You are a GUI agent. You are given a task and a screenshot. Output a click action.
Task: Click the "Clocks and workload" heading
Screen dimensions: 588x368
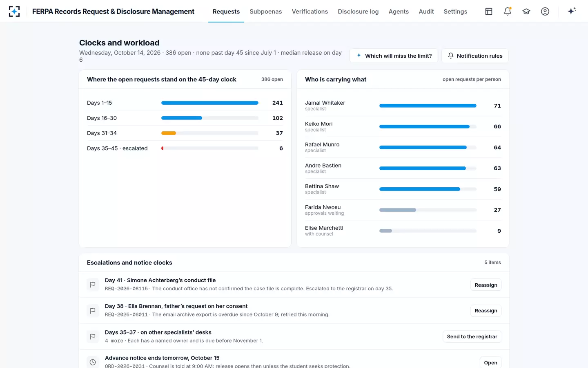point(119,43)
